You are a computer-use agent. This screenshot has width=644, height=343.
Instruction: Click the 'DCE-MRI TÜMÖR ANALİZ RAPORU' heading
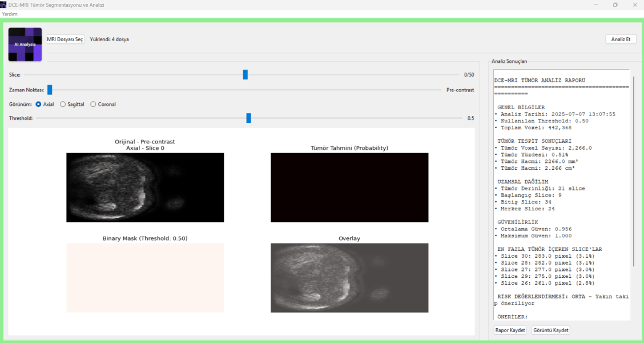[x=540, y=80]
